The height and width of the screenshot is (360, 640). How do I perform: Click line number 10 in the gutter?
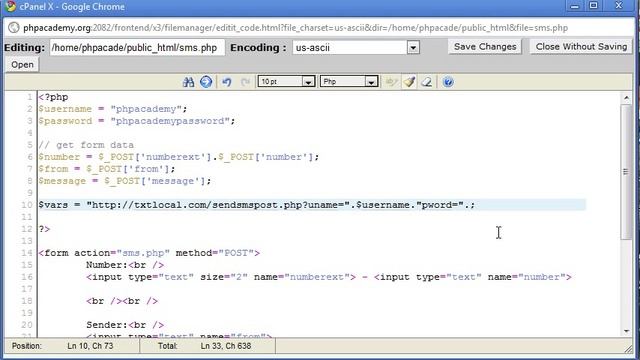[x=27, y=205]
